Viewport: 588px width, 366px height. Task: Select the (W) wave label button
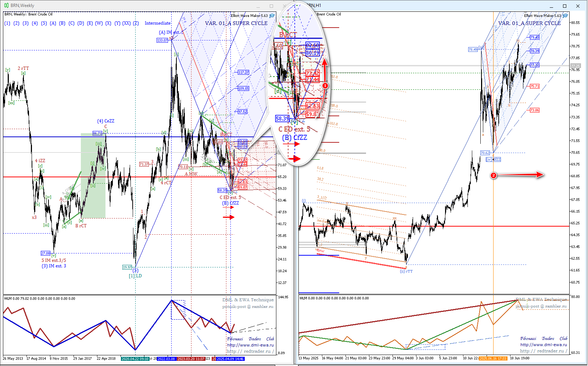99,23
